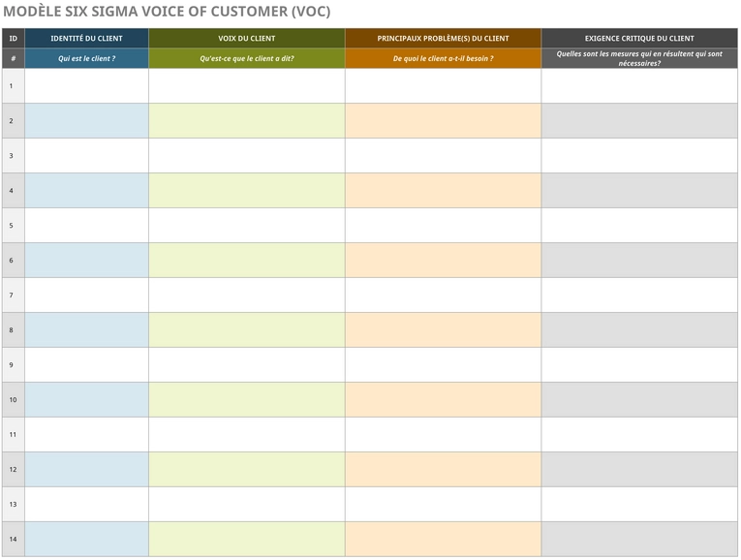Click the voix du client cell in row 3
The image size is (741, 560).
point(247,155)
